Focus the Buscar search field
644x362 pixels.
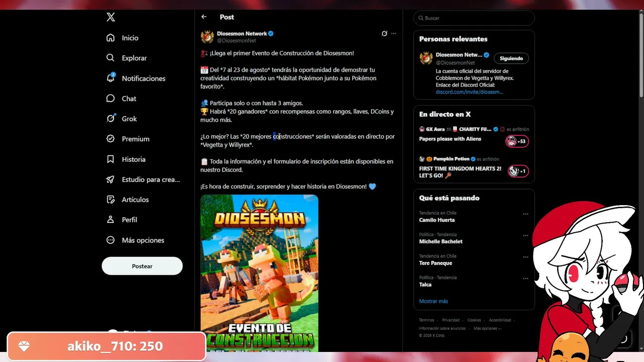pyautogui.click(x=474, y=18)
